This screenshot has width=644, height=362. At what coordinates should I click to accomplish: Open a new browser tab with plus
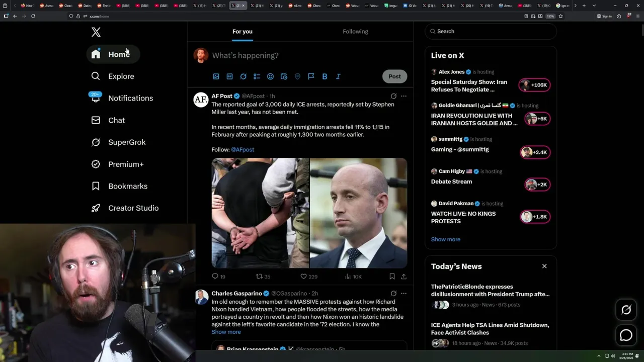[584, 6]
